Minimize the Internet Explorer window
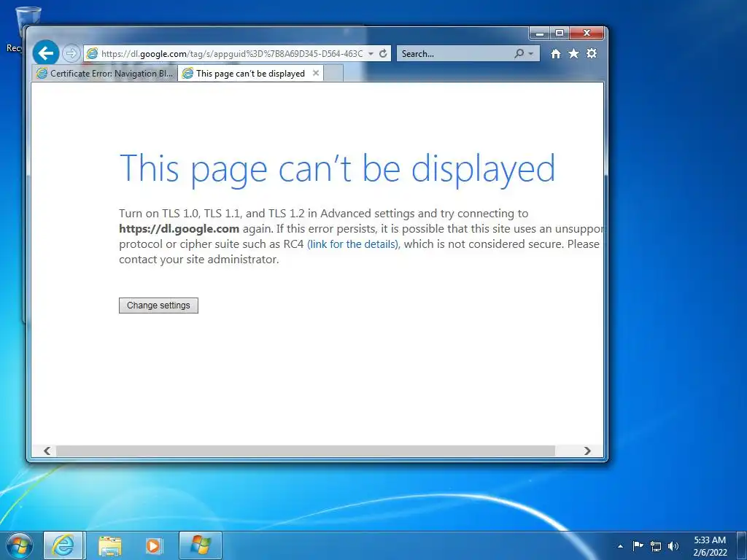Image resolution: width=747 pixels, height=560 pixels. pyautogui.click(x=540, y=34)
